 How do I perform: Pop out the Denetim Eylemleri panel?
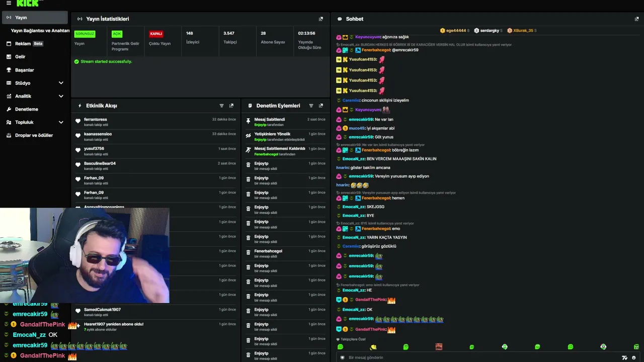coord(321,106)
